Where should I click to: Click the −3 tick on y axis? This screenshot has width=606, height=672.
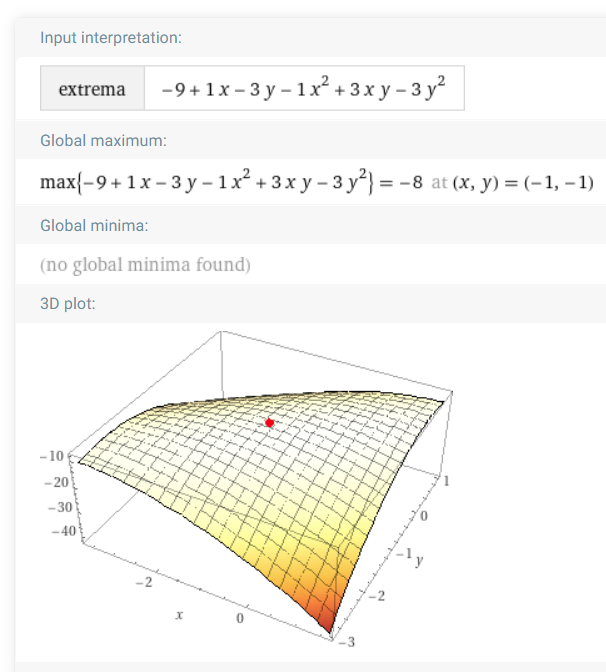tap(347, 642)
